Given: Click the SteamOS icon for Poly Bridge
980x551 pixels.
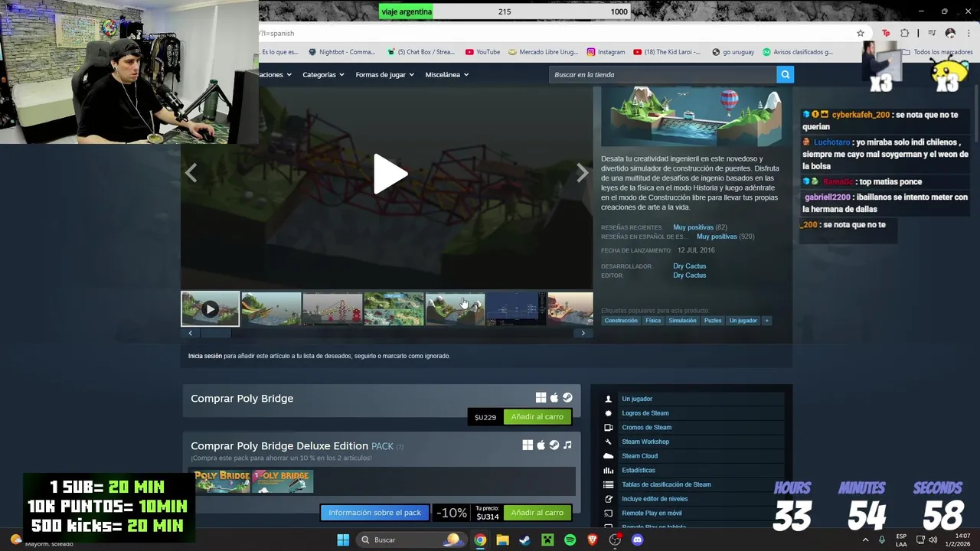Looking at the screenshot, I should [x=567, y=398].
